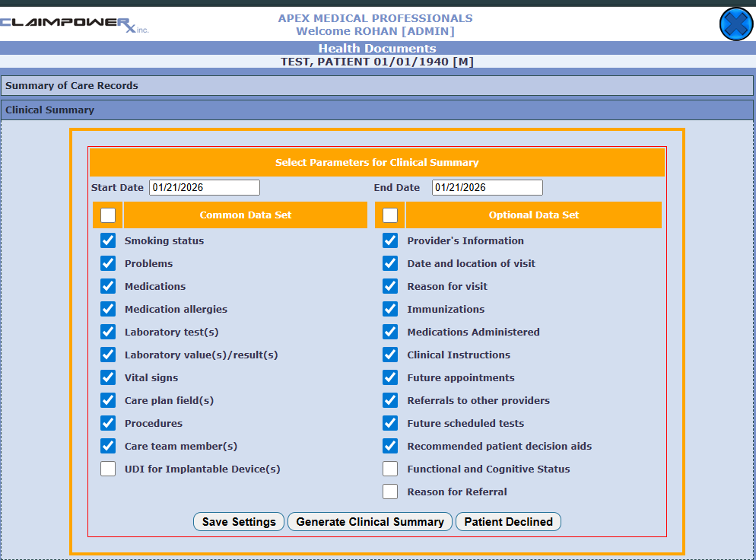Click the Save Settings button
756x560 pixels.
tap(239, 522)
